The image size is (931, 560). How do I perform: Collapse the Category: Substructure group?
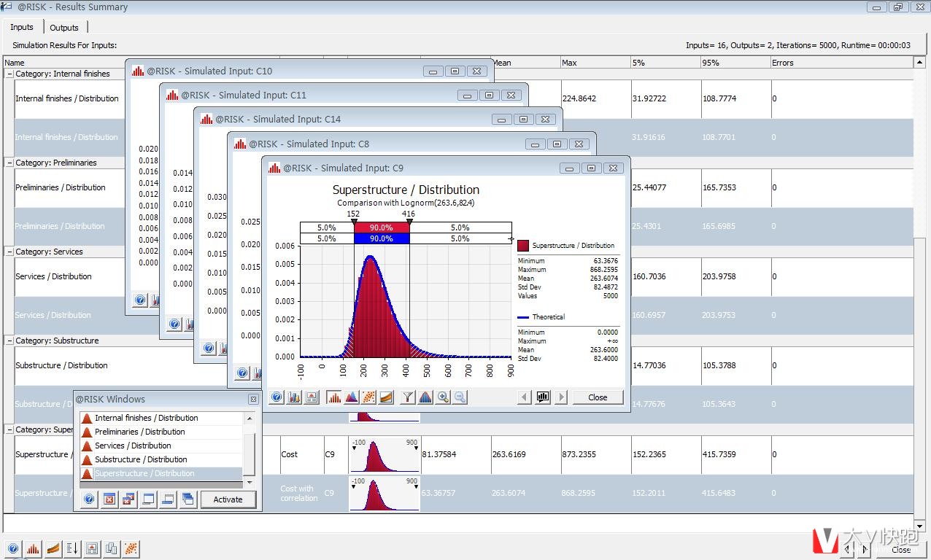[x=9, y=341]
